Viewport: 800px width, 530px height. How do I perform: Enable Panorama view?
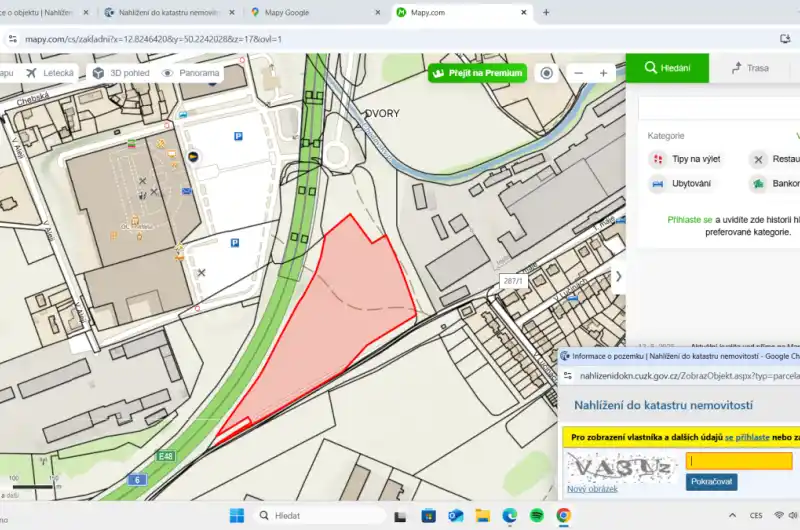coord(190,73)
